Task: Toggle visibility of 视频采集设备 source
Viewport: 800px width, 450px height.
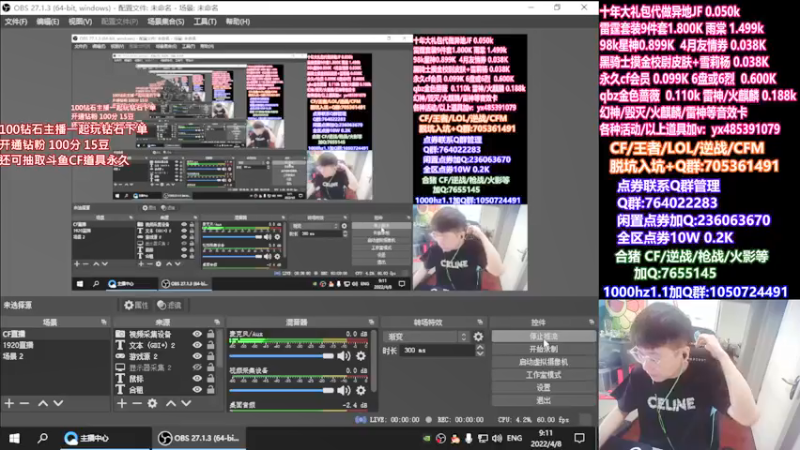Action: click(197, 334)
